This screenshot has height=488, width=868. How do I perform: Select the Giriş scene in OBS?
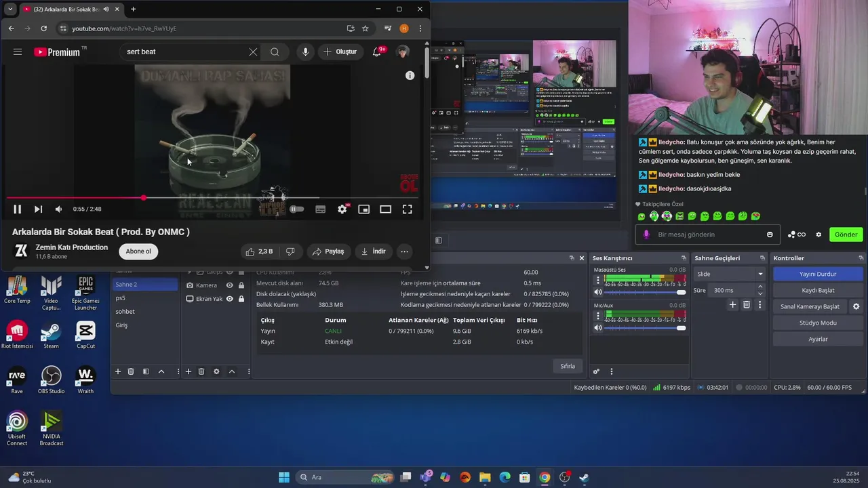point(144,325)
